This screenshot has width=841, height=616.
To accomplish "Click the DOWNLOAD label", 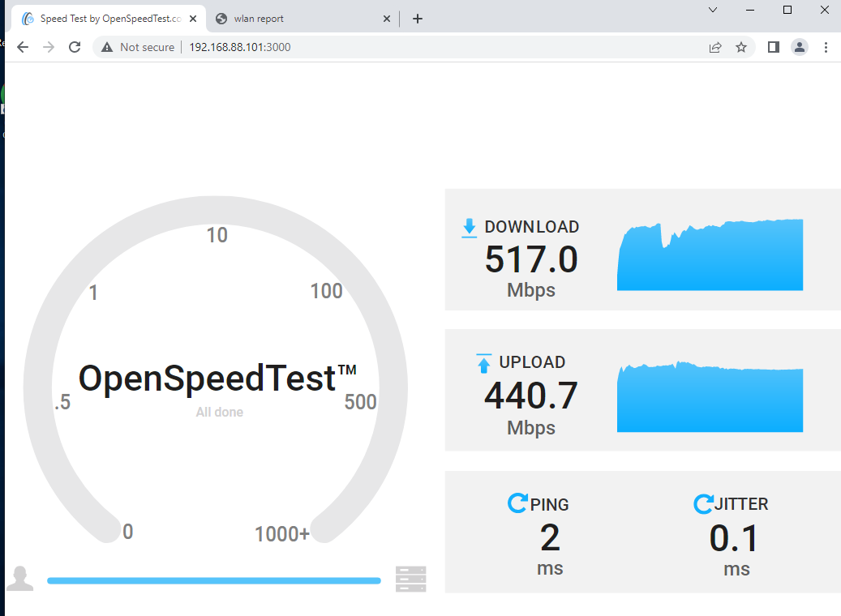I will click(532, 227).
